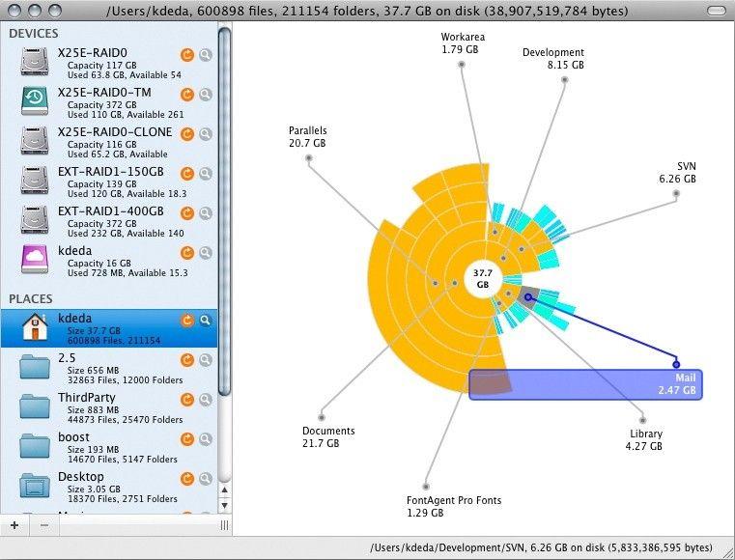Select FontAgent Pro Fonts 1.29 GB label
735x560 pixels.
[x=454, y=507]
